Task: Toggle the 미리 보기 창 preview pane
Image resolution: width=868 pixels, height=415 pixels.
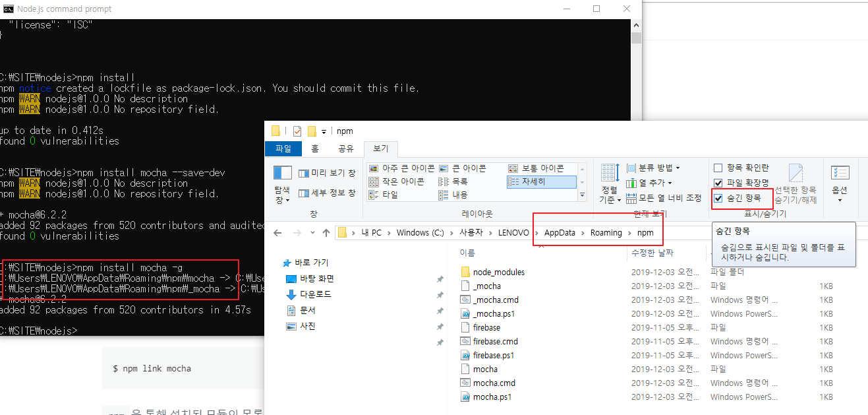Action: tap(327, 173)
